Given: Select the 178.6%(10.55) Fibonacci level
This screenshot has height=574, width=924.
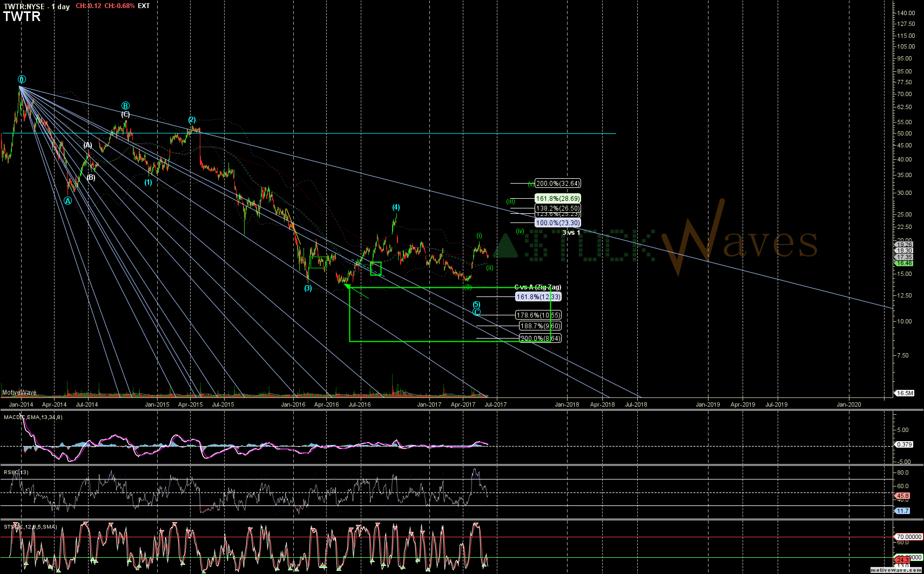Looking at the screenshot, I should [538, 315].
